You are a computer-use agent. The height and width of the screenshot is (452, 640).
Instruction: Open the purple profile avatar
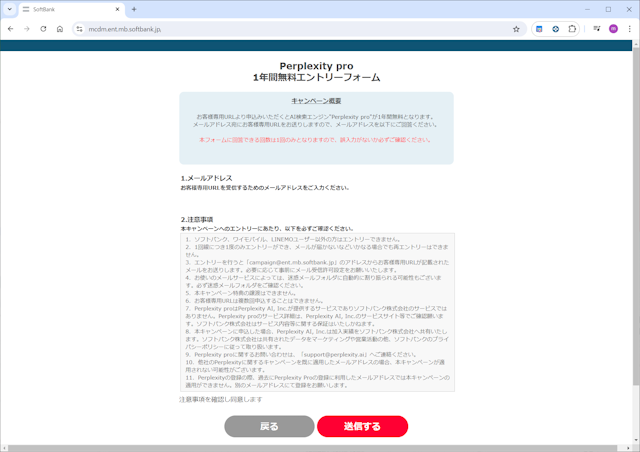click(x=613, y=29)
